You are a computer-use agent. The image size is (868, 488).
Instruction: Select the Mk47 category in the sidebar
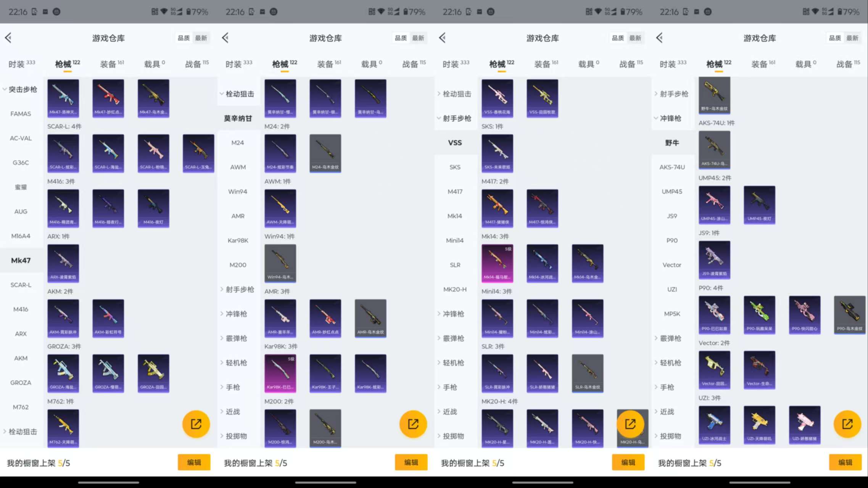coord(21,260)
